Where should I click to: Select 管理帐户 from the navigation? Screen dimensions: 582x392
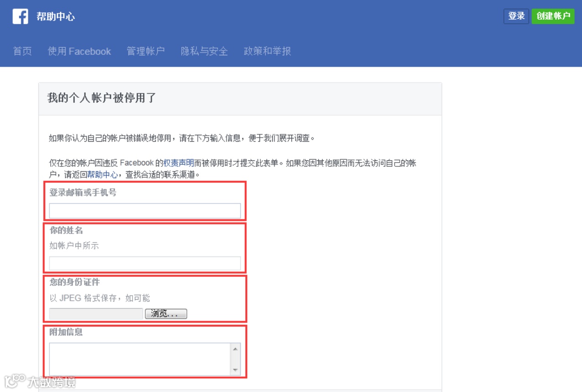(145, 52)
